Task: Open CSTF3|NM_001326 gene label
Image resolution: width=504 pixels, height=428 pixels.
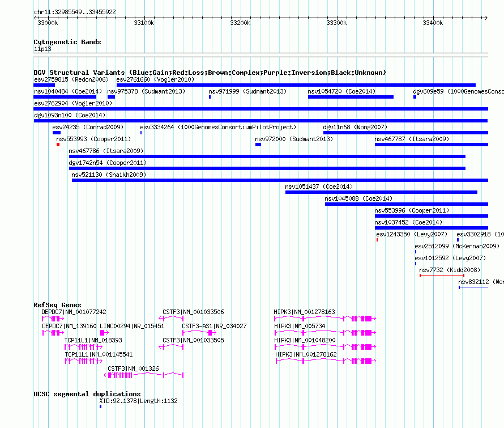Action: pos(133,368)
